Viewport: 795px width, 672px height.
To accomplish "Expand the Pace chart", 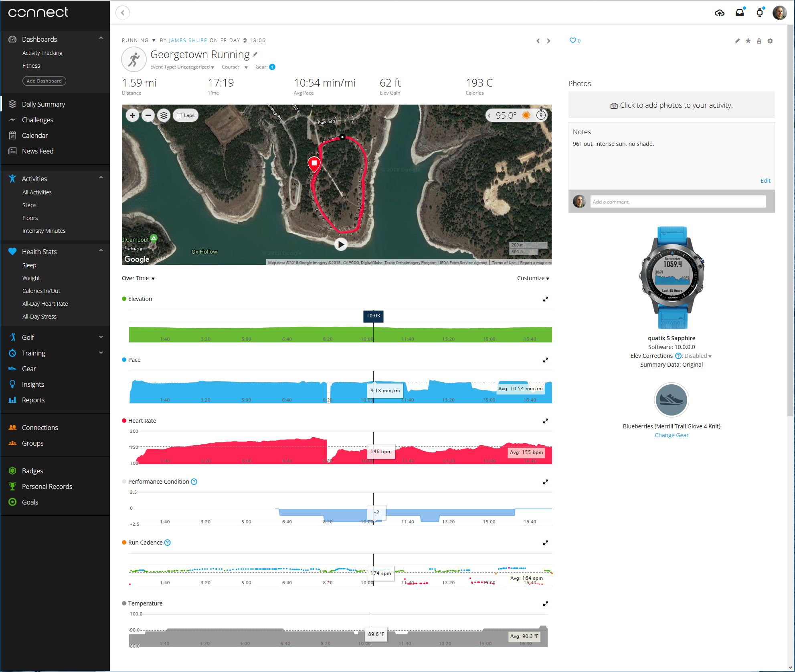I will (x=546, y=360).
